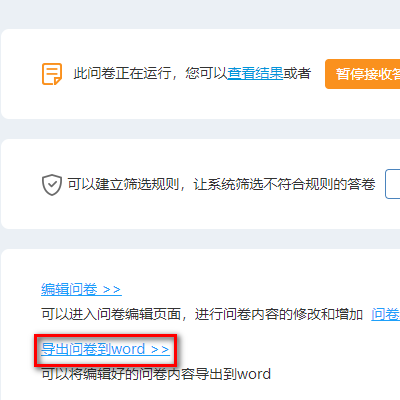This screenshot has width=400, height=400.
Task: Click the 让系统筛选不符合规则的答卷 phrase
Action: (284, 184)
